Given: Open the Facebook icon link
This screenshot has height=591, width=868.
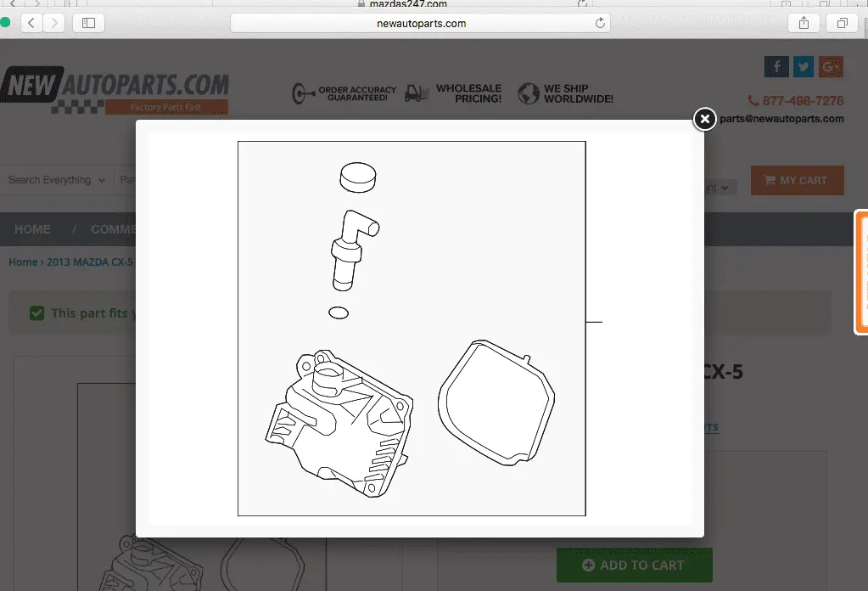Looking at the screenshot, I should pyautogui.click(x=776, y=66).
